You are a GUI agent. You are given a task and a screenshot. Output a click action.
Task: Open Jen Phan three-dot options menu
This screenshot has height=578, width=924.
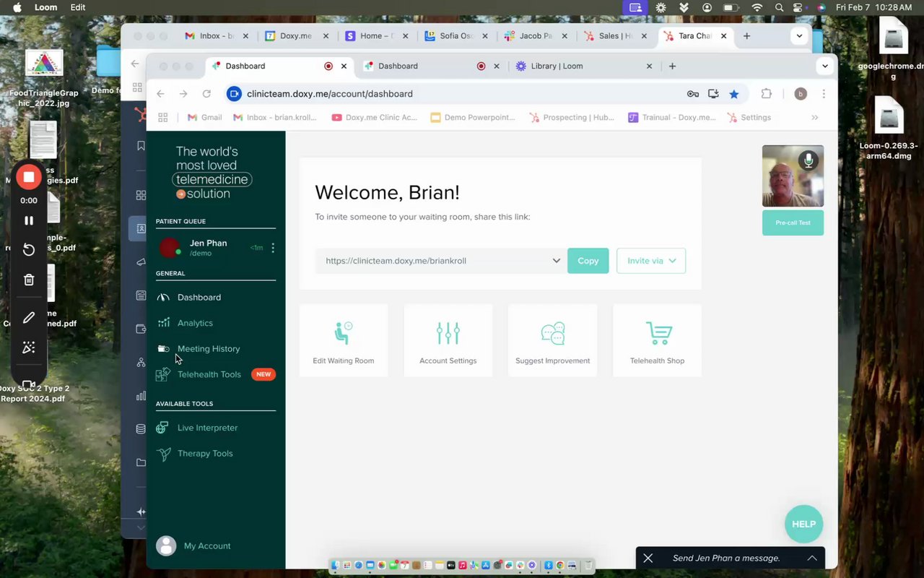(273, 248)
